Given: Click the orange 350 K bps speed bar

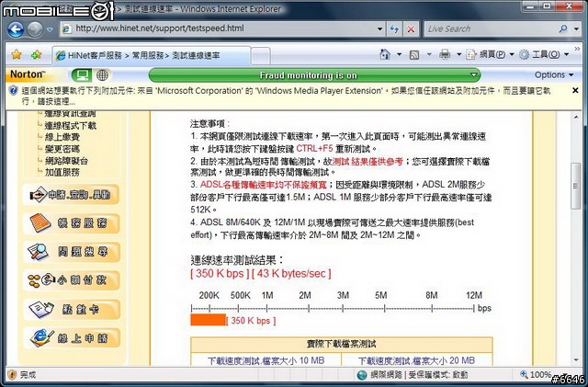Looking at the screenshot, I should tap(209, 320).
